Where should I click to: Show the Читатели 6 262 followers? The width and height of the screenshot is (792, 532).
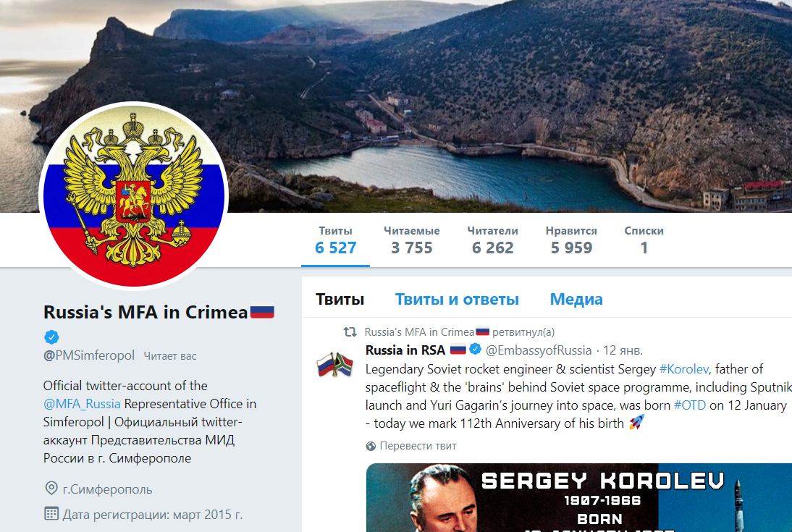click(492, 240)
